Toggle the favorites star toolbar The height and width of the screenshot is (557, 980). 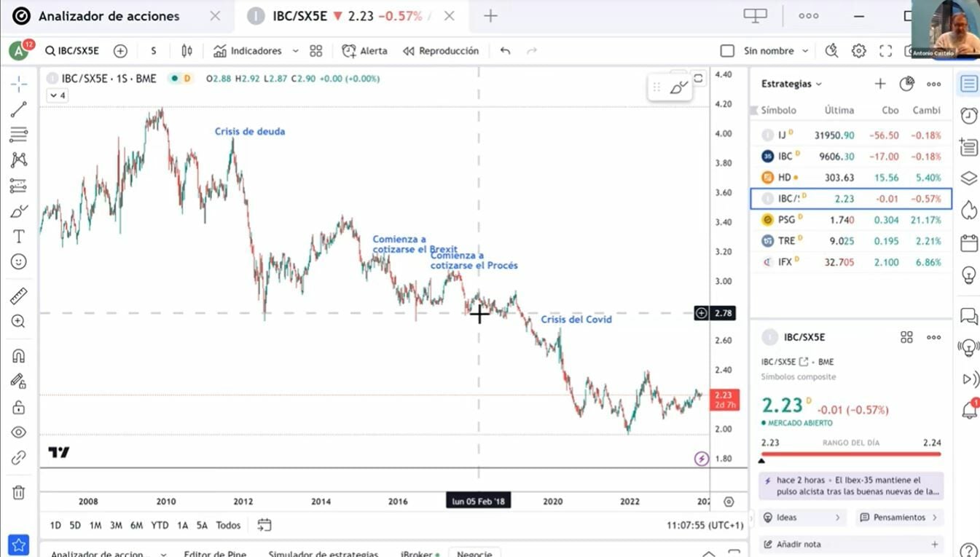[19, 544]
